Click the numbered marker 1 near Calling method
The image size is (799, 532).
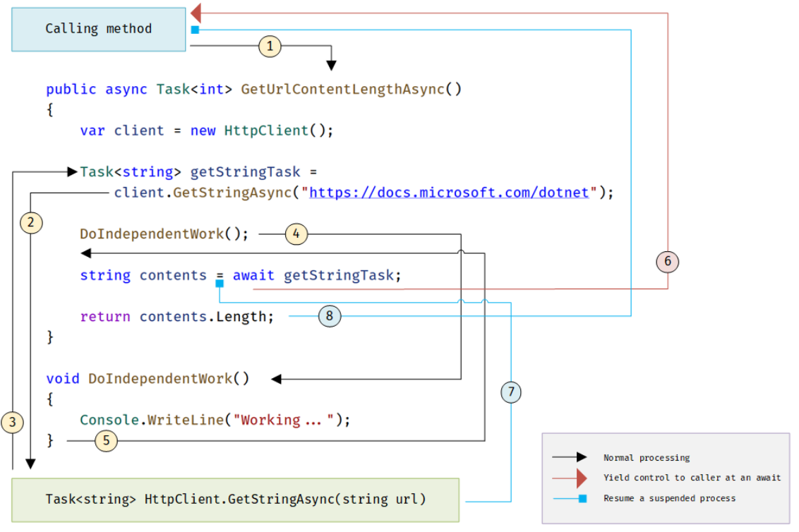270,46
